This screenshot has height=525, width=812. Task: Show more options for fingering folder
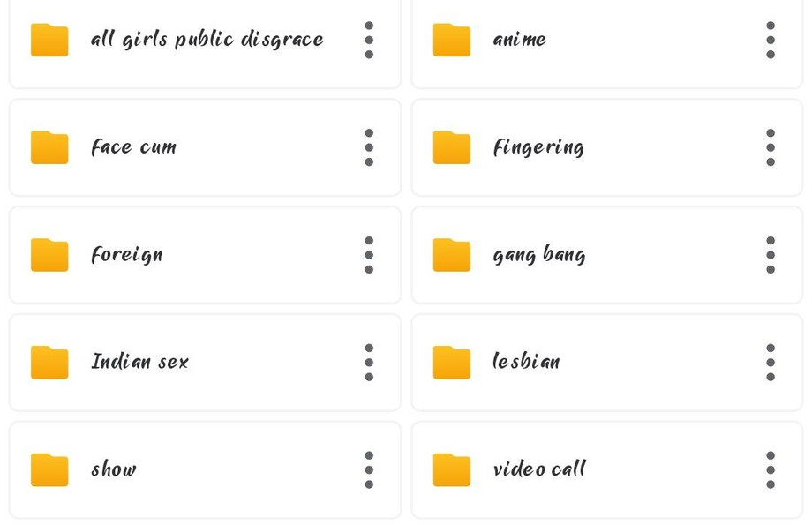click(x=771, y=147)
